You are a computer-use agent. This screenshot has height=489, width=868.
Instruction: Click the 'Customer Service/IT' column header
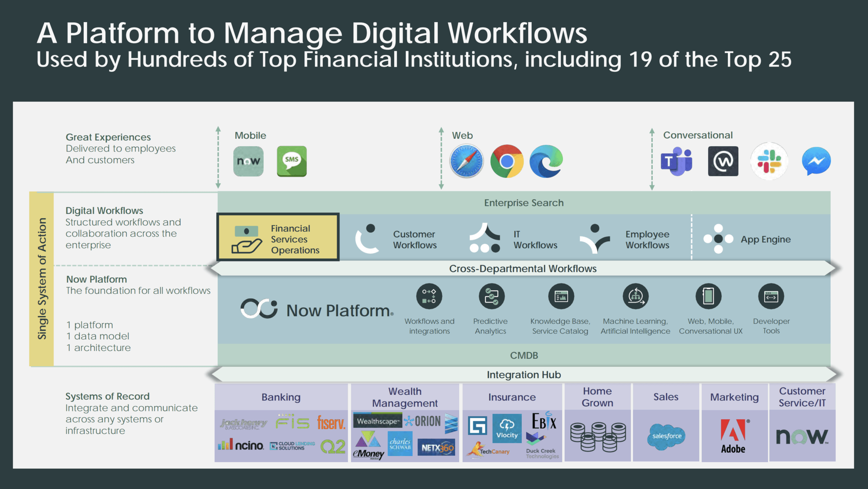802,397
